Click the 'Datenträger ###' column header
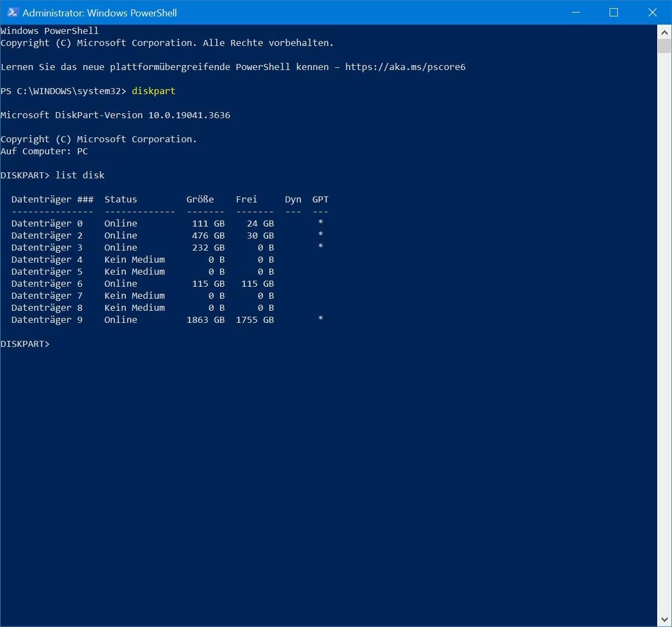This screenshot has width=672, height=627. click(53, 199)
